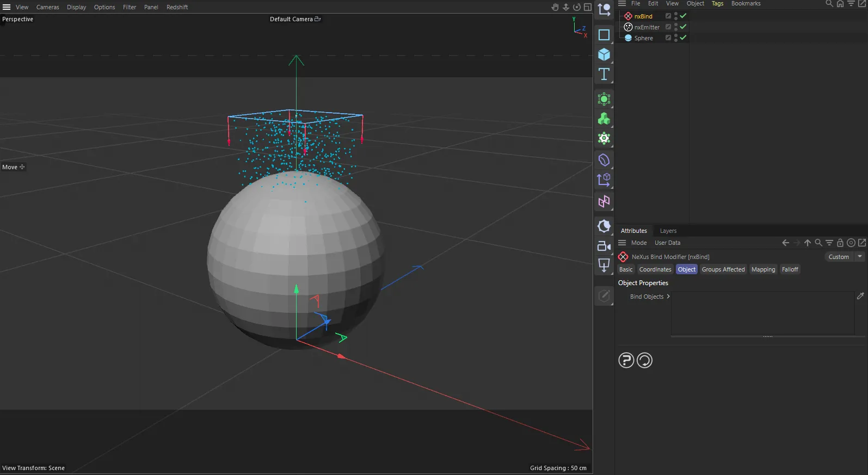Image resolution: width=868 pixels, height=475 pixels.
Task: Search in the Attributes manager toolbar
Action: tap(818, 243)
